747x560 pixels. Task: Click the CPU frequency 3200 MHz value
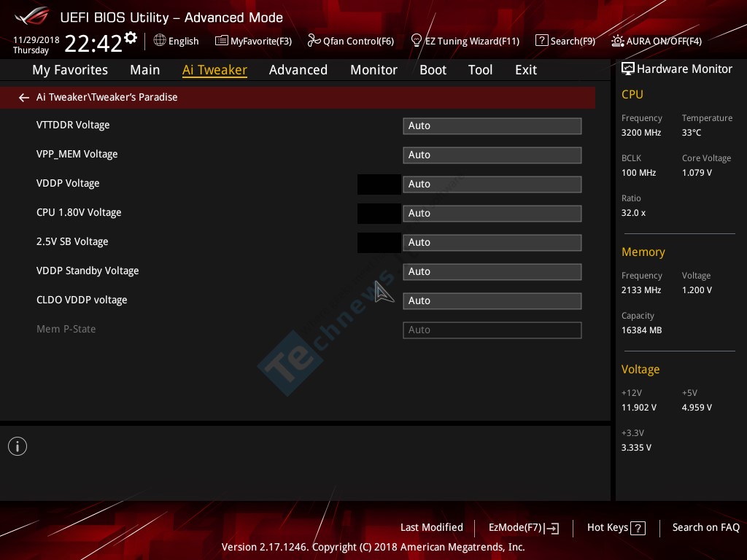point(640,133)
